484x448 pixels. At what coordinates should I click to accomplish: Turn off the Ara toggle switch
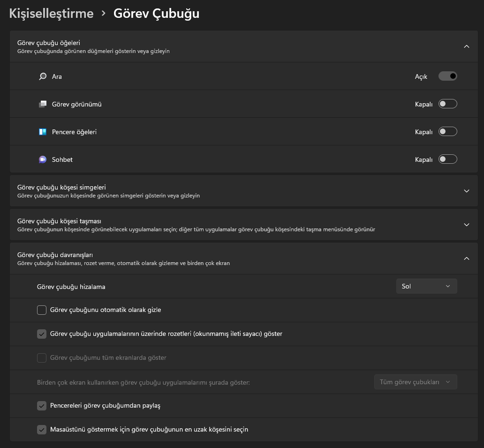click(x=447, y=76)
